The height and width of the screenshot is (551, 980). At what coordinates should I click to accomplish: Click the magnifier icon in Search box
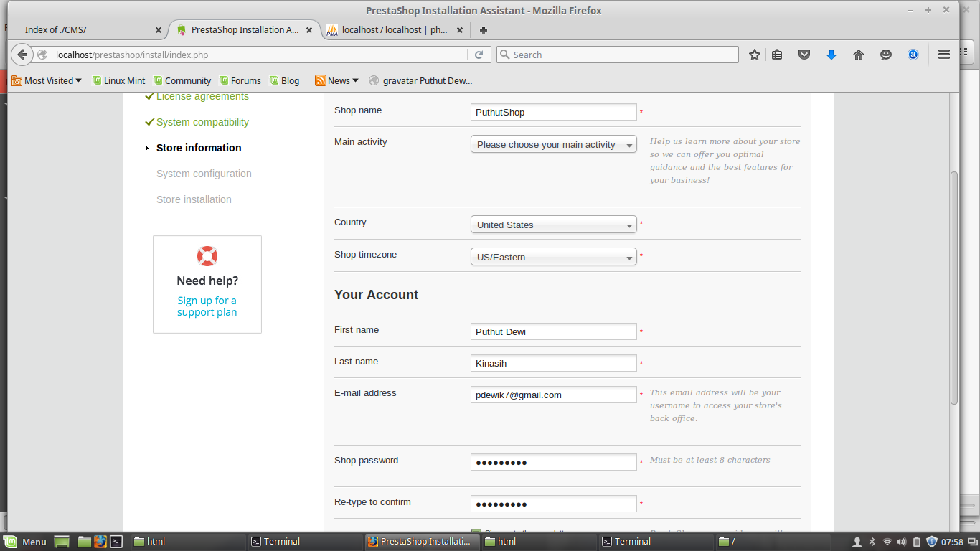click(504, 55)
